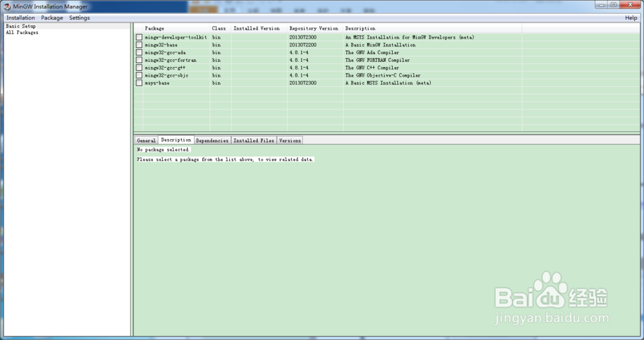The width and height of the screenshot is (644, 340).
Task: Switch to the General tab
Action: pos(146,140)
